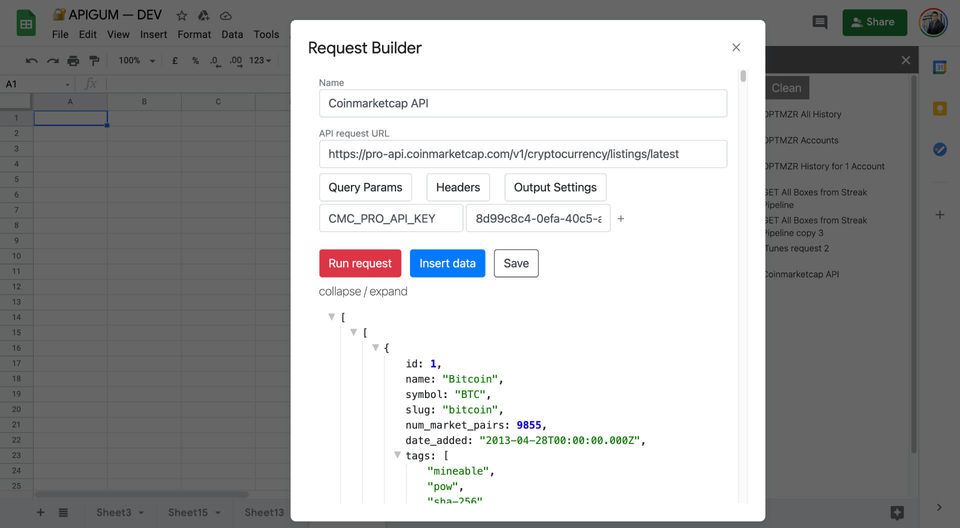The height and width of the screenshot is (528, 960).
Task: Open the name box A1 dropdown
Action: pyautogui.click(x=67, y=85)
